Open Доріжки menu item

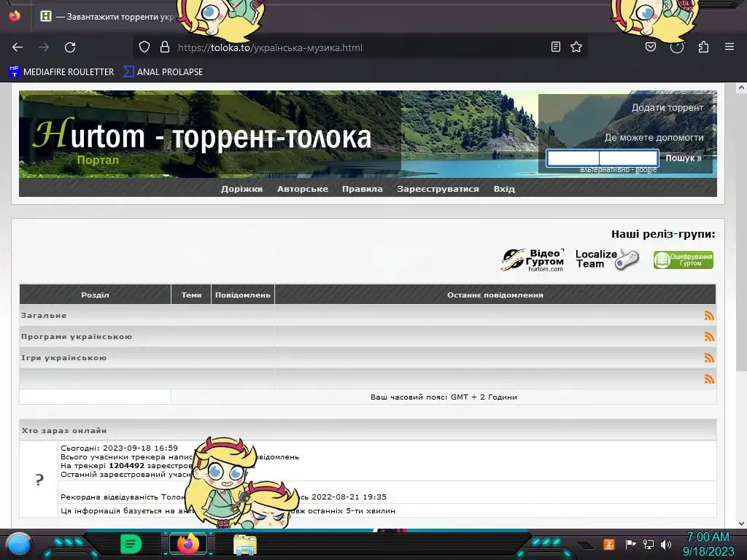pyautogui.click(x=241, y=189)
